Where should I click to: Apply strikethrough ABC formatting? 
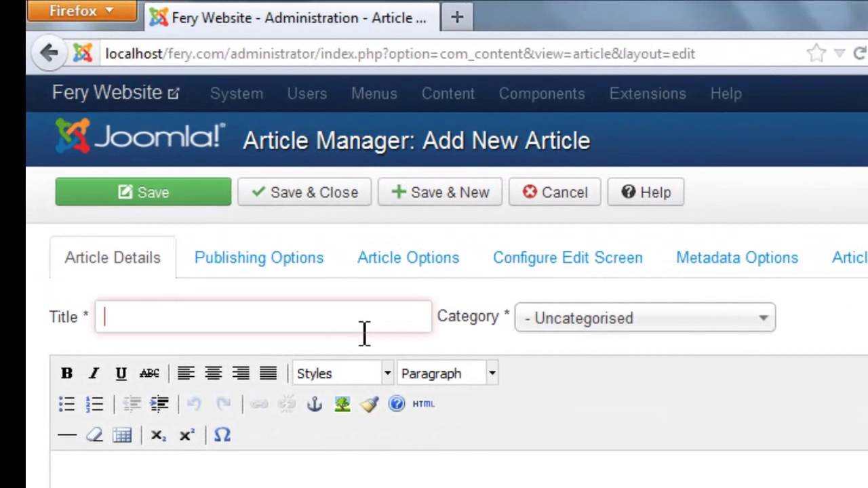tap(149, 373)
